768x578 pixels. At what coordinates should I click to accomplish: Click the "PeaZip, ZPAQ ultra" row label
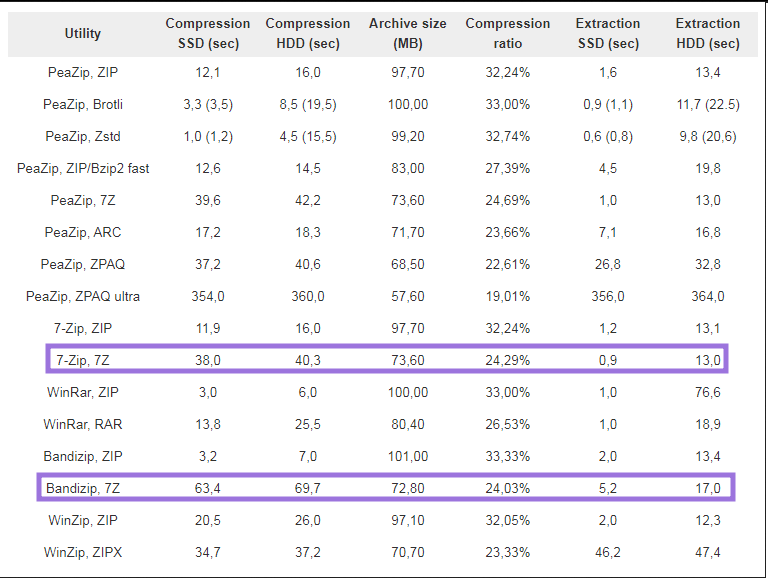83,296
